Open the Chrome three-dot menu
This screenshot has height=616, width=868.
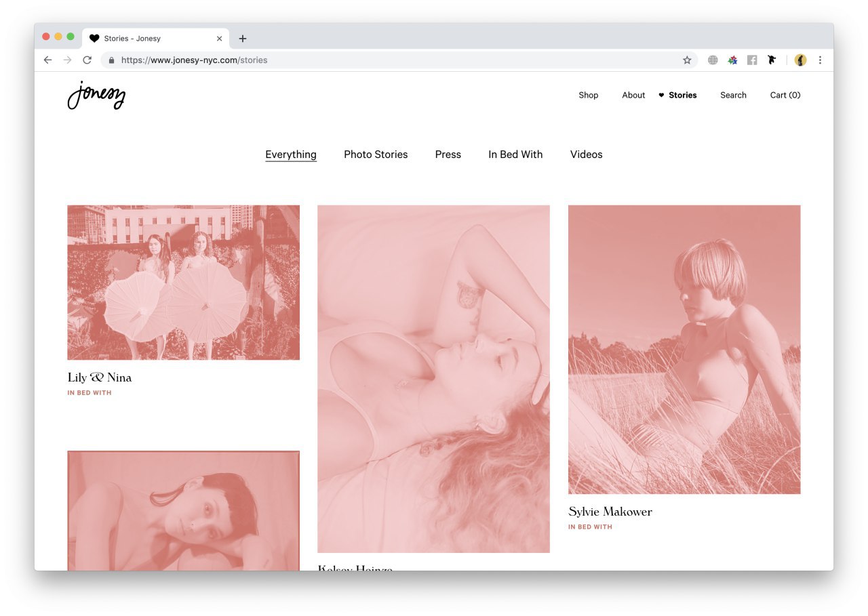pos(820,60)
